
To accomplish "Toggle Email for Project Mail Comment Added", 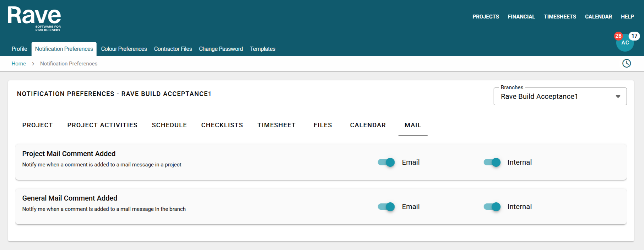I will (386, 162).
